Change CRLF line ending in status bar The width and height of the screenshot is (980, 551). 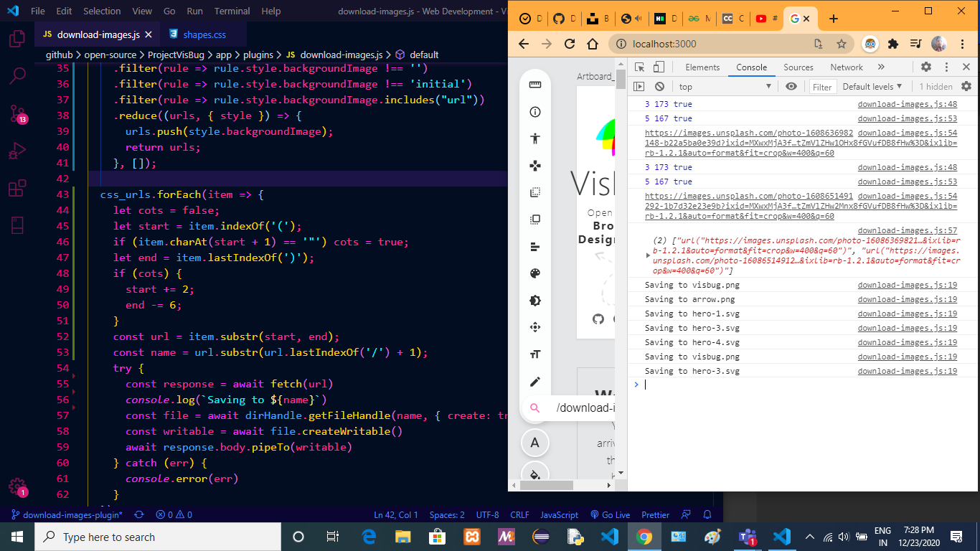519,514
